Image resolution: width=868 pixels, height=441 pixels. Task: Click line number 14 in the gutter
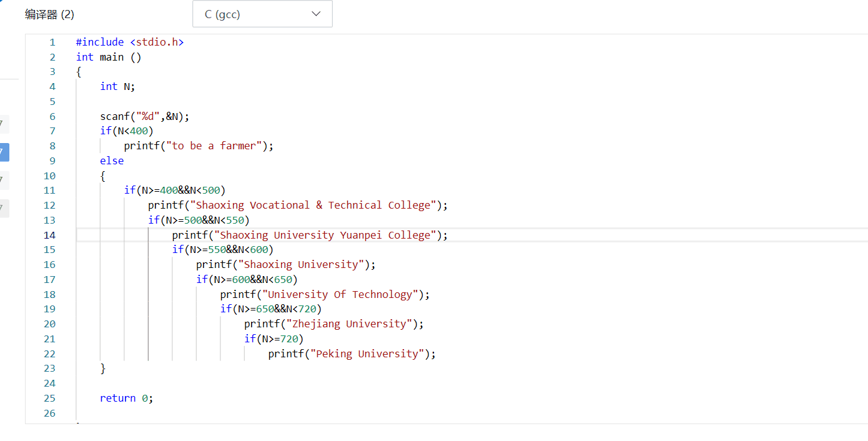[x=49, y=235]
